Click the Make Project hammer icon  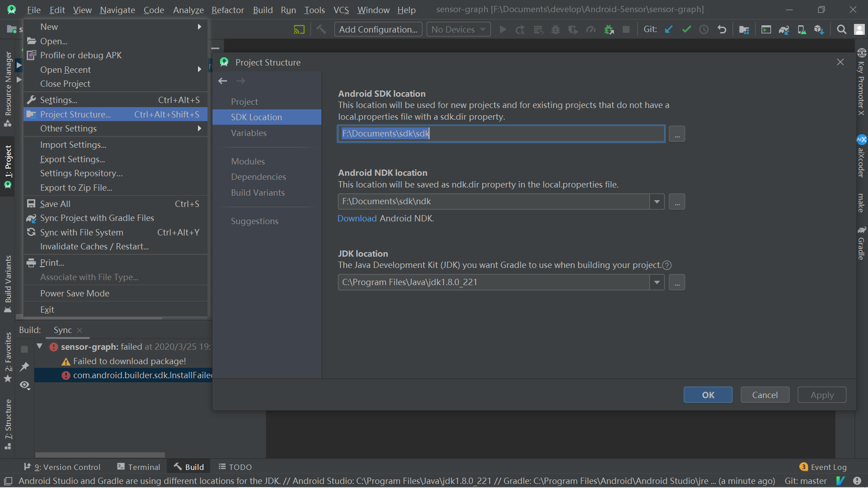(321, 29)
